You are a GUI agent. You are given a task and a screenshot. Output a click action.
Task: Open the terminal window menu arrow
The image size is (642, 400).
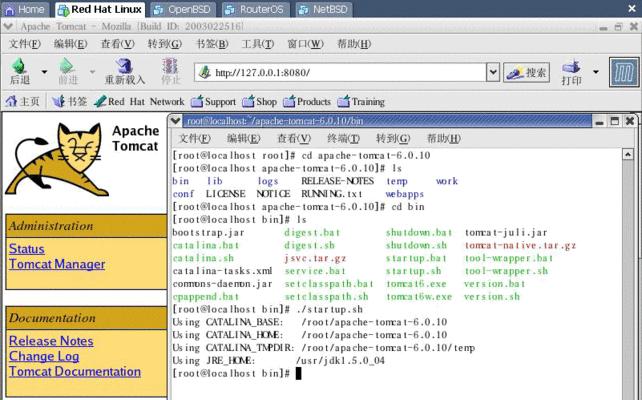(x=175, y=121)
